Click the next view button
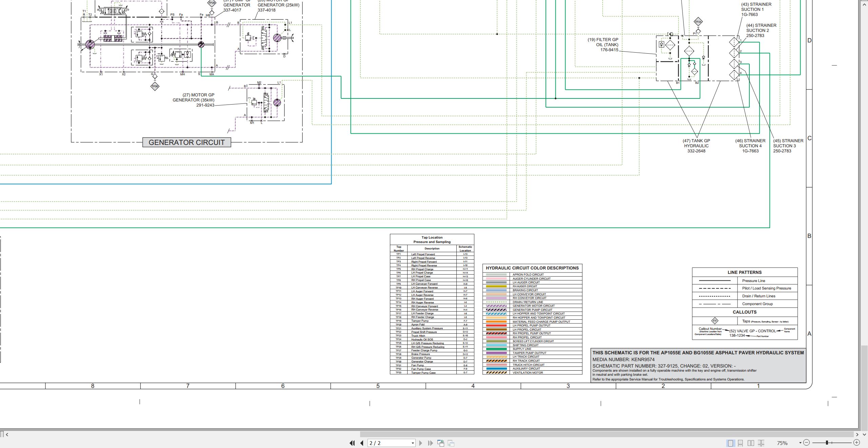 point(451,443)
